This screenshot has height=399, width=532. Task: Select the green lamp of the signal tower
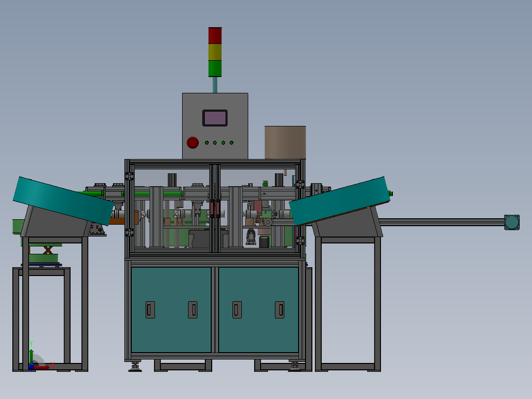[x=215, y=69]
